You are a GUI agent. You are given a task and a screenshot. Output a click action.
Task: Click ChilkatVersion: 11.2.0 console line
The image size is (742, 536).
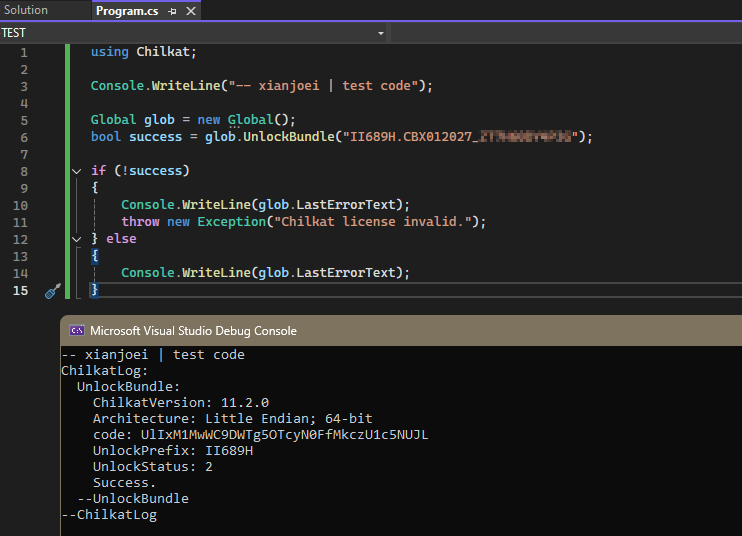point(181,403)
